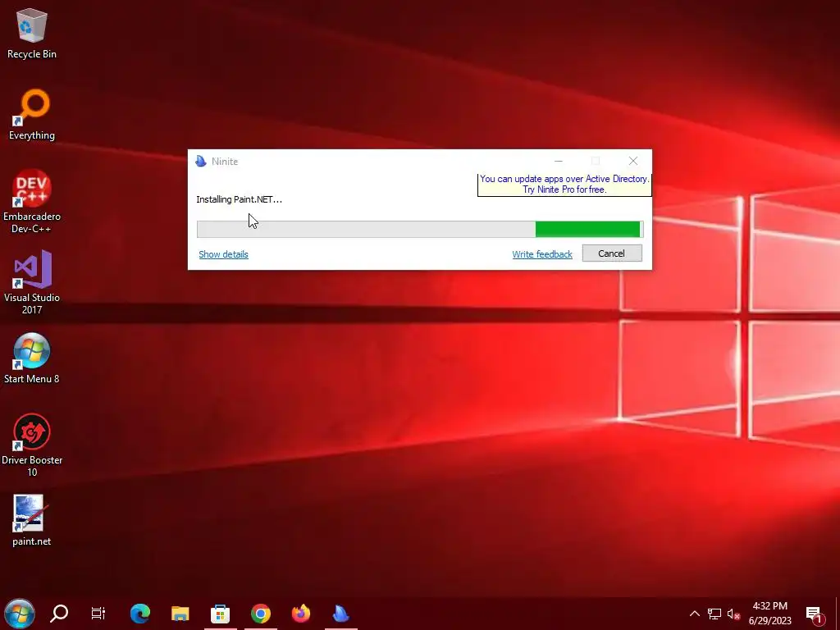Close the Ninite window
This screenshot has height=630, width=840.
click(633, 161)
